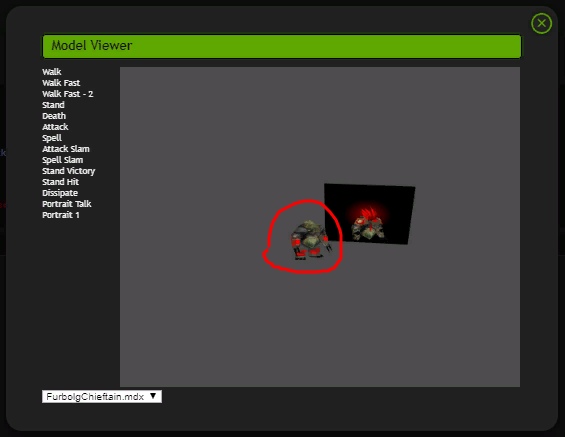Viewport: 565px width, 437px height.
Task: Select the Stand Hit animation
Action: (x=60, y=182)
